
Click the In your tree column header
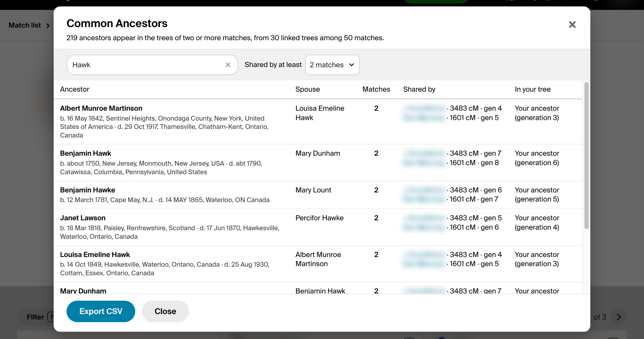click(x=533, y=89)
